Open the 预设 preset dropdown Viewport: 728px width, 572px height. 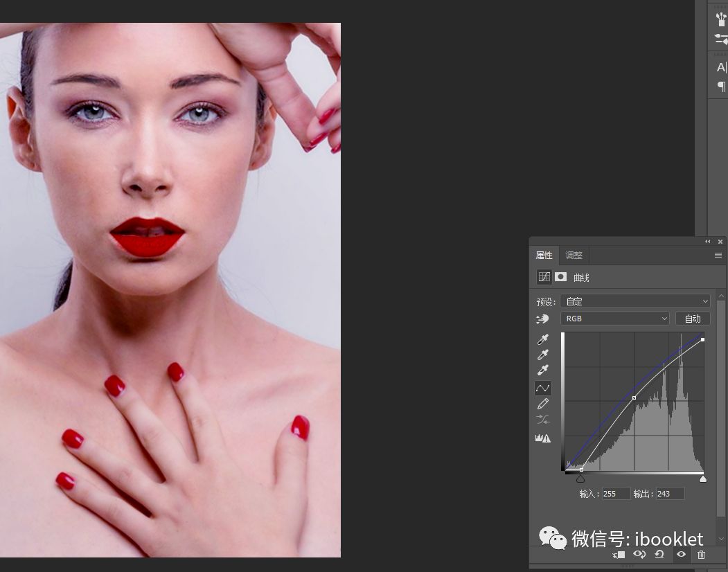tap(634, 301)
